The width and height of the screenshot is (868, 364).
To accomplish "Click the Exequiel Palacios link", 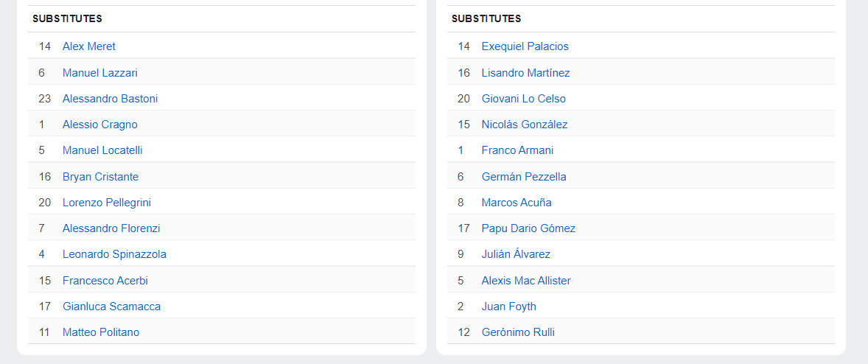I will click(x=525, y=46).
